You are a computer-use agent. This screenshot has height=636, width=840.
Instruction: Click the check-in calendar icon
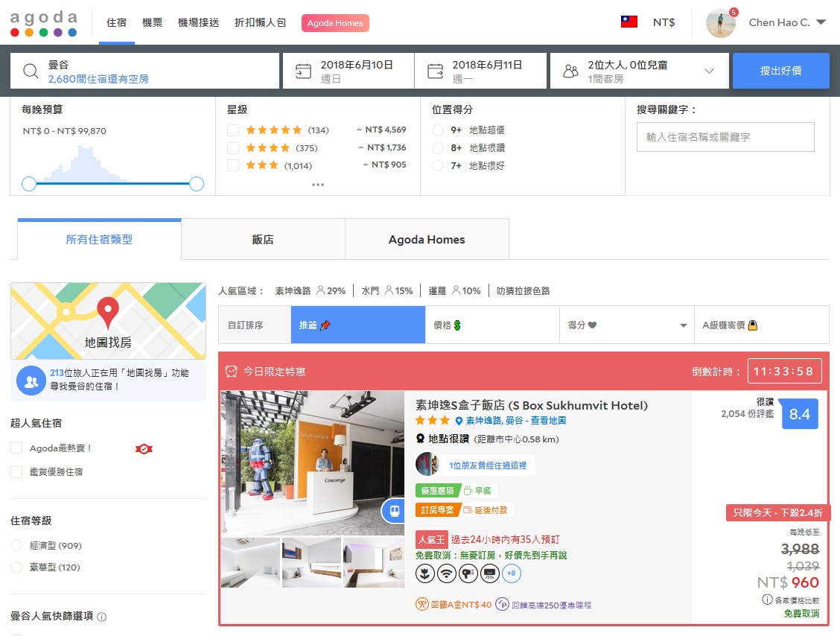click(x=303, y=71)
